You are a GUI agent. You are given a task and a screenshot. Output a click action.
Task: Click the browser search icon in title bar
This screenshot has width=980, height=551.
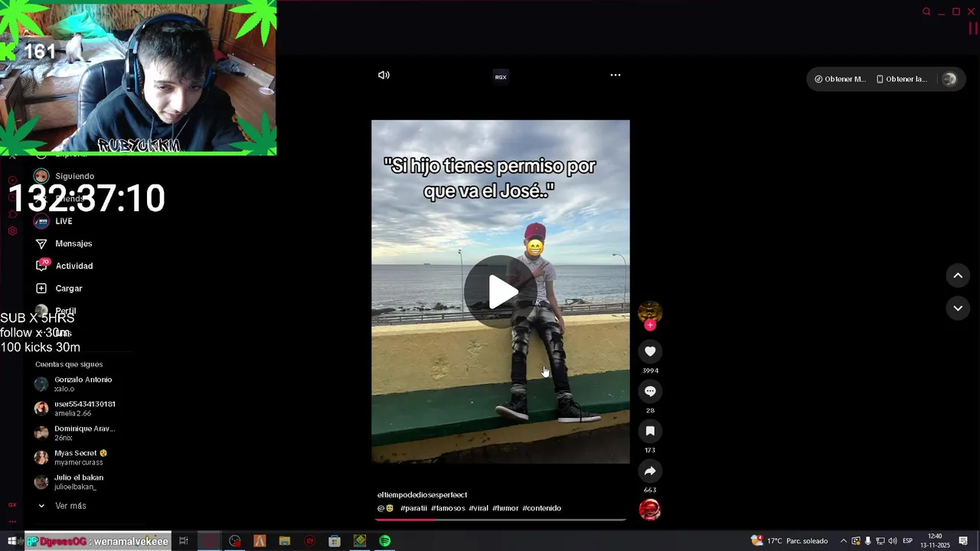tap(926, 11)
